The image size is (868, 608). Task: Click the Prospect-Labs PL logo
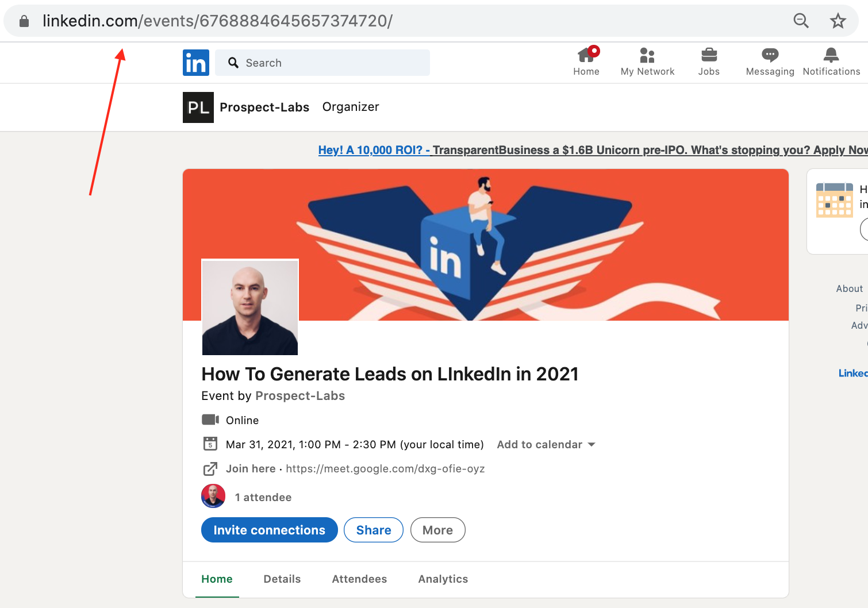pos(198,107)
